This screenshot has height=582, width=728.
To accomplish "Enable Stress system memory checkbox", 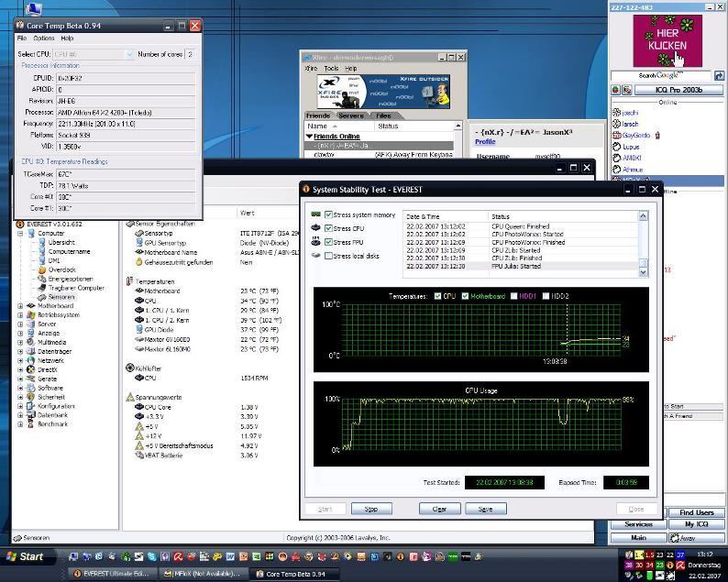I will coord(329,214).
